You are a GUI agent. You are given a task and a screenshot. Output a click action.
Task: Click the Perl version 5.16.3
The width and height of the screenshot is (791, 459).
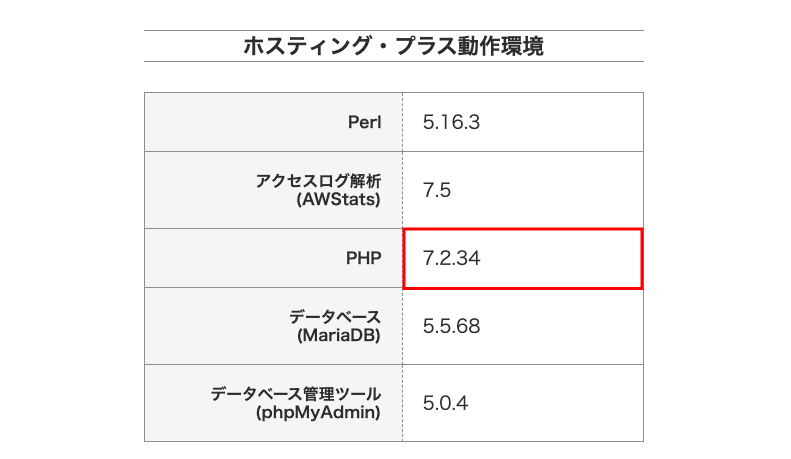452,123
